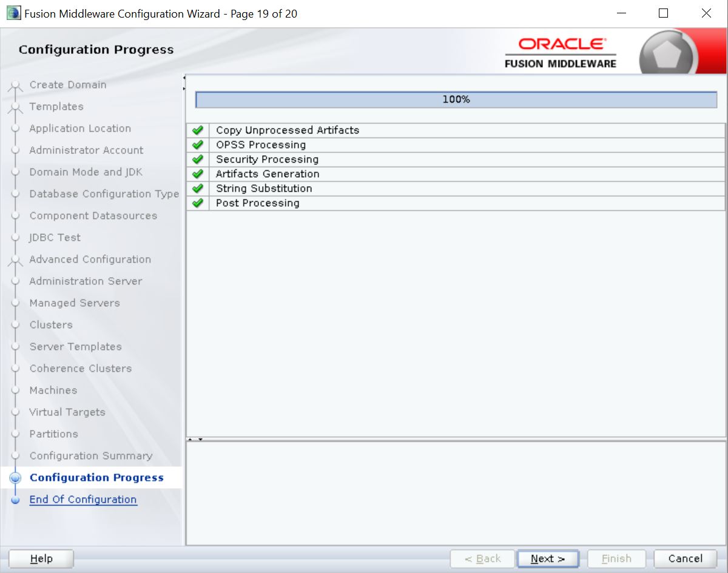
Task: Select the Coherence Clusters step
Action: [81, 369]
